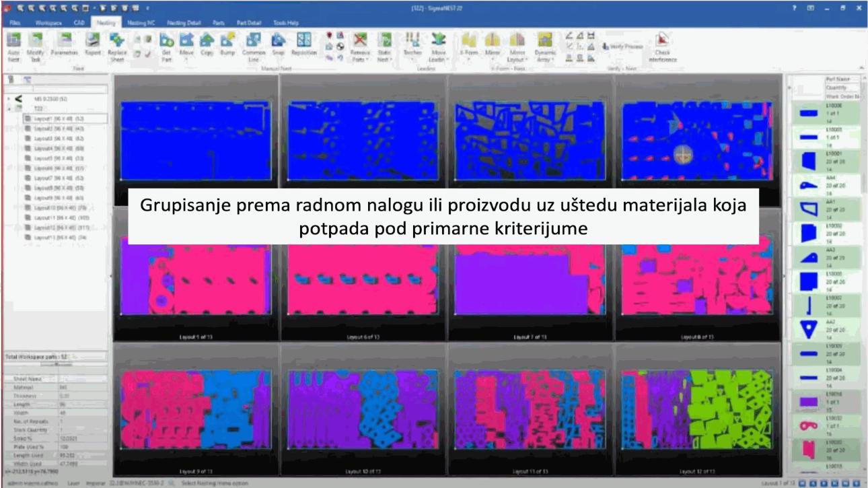868x488 pixels.
Task: Activate the Bump tool
Action: click(x=227, y=43)
